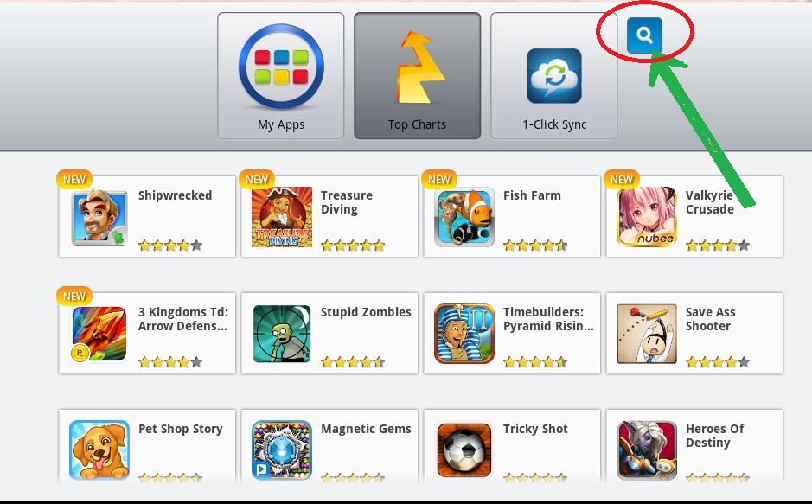The image size is (812, 504).
Task: Click the Stupid Zombies title text
Action: tap(366, 312)
